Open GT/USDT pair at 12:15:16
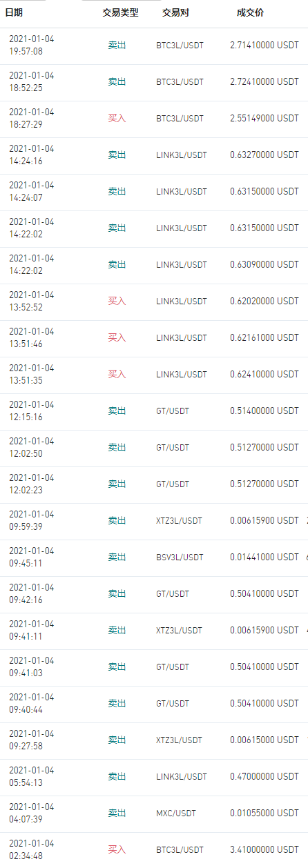The height and width of the screenshot is (868, 308). click(173, 411)
